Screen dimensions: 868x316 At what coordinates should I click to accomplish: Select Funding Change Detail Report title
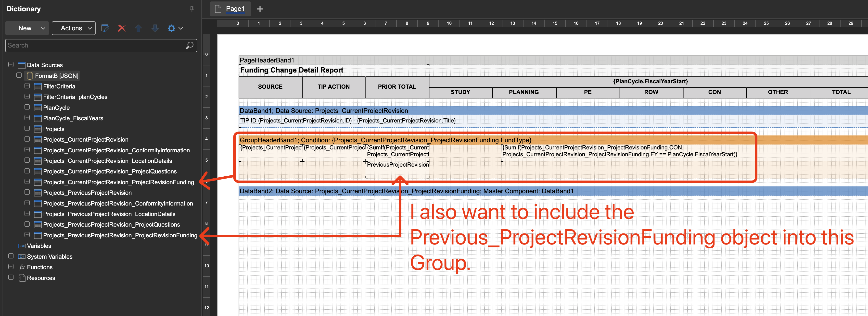click(333, 70)
